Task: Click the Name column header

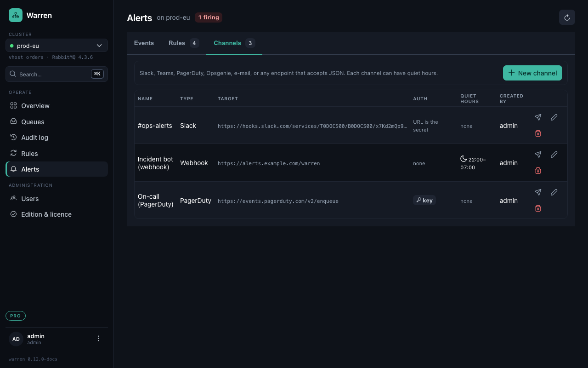Action: click(145, 99)
